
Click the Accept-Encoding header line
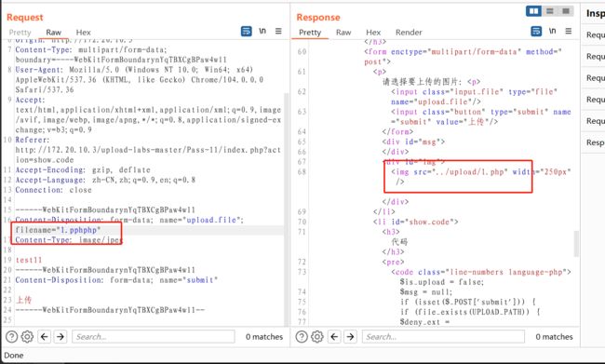[x=83, y=169]
